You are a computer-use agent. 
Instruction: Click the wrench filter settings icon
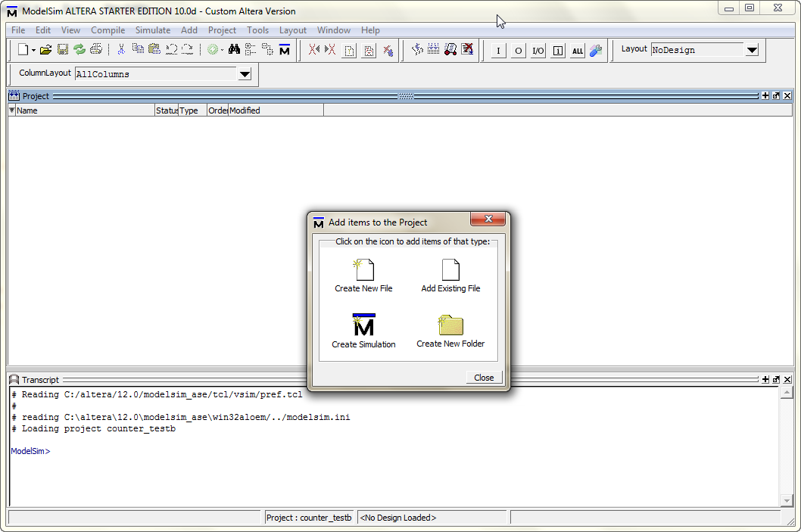coord(596,50)
